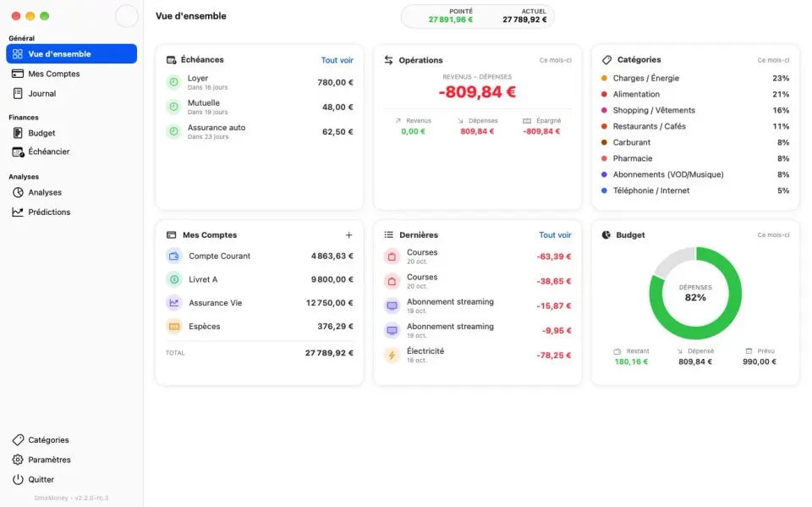This screenshot has height=507, width=812.
Task: Click the Restant 180,16 € value
Action: [x=631, y=362]
